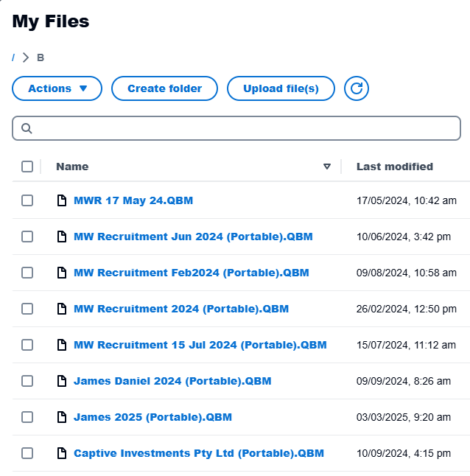470x476 pixels.
Task: Click the breadcrumb chevron separator before B
Action: pos(26,57)
